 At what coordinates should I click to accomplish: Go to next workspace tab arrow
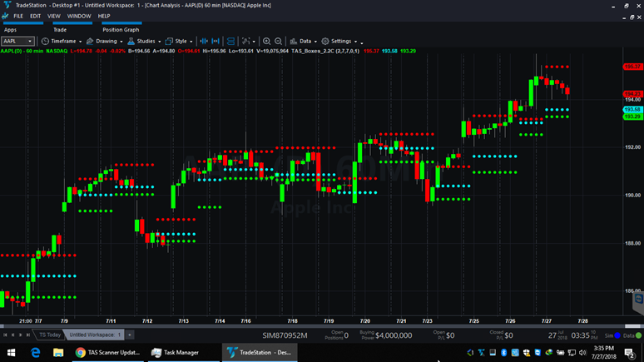point(21,335)
